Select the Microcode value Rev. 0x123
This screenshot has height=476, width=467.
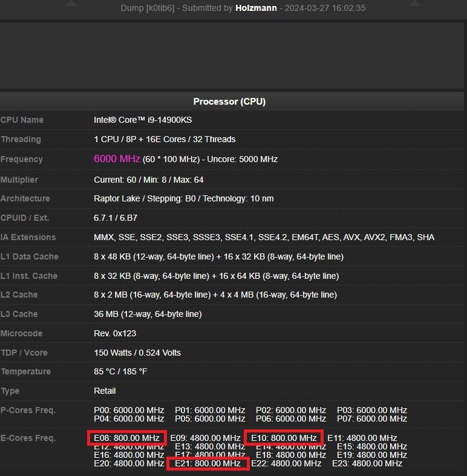click(115, 333)
